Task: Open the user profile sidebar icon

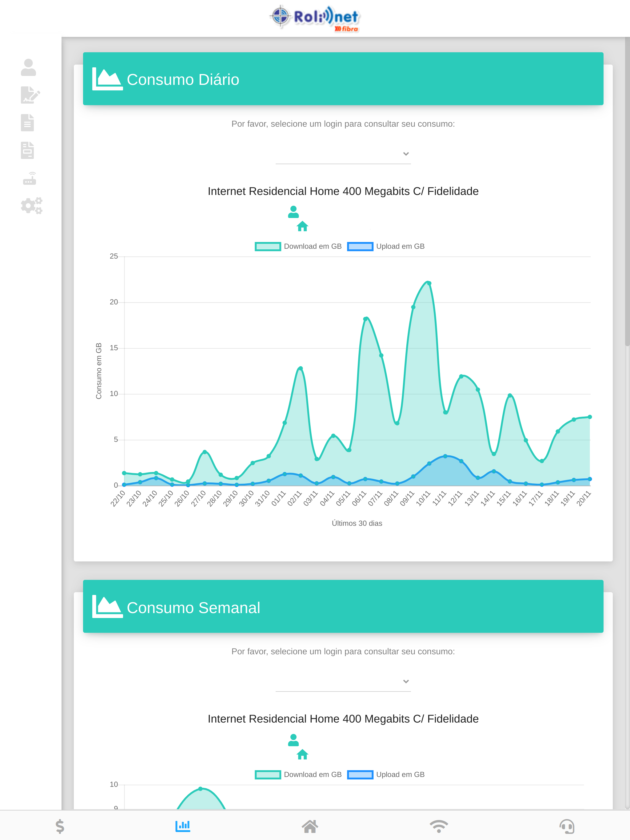Action: click(29, 67)
